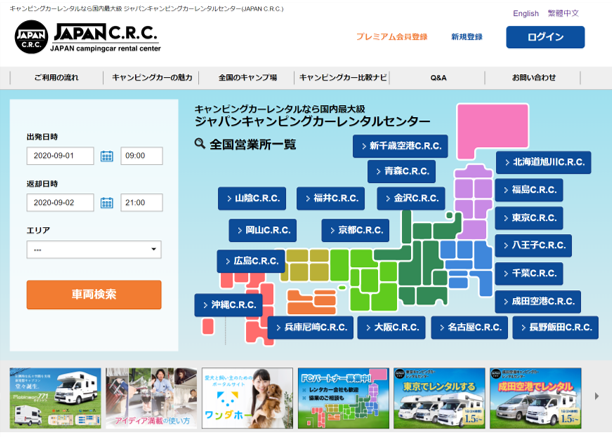Select the Q&A navigation item

(x=438, y=77)
